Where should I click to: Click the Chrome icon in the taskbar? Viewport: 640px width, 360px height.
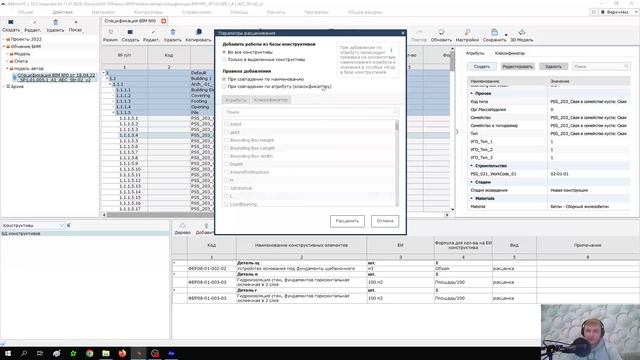(89, 353)
